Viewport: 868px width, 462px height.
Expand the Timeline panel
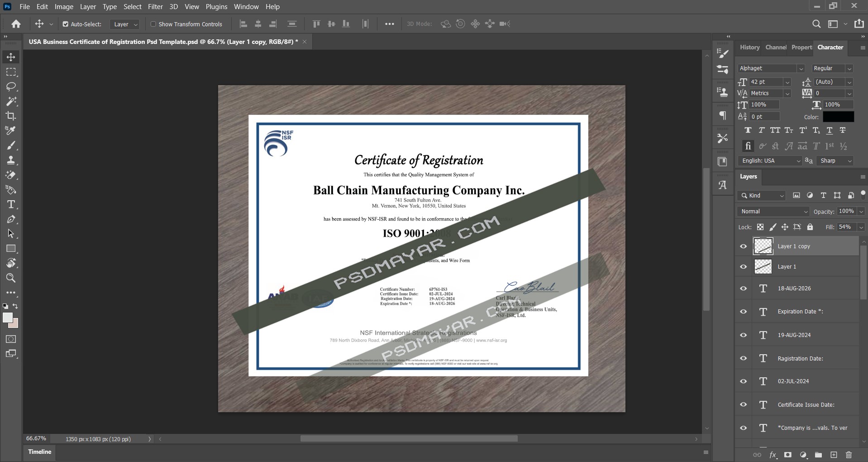point(40,452)
